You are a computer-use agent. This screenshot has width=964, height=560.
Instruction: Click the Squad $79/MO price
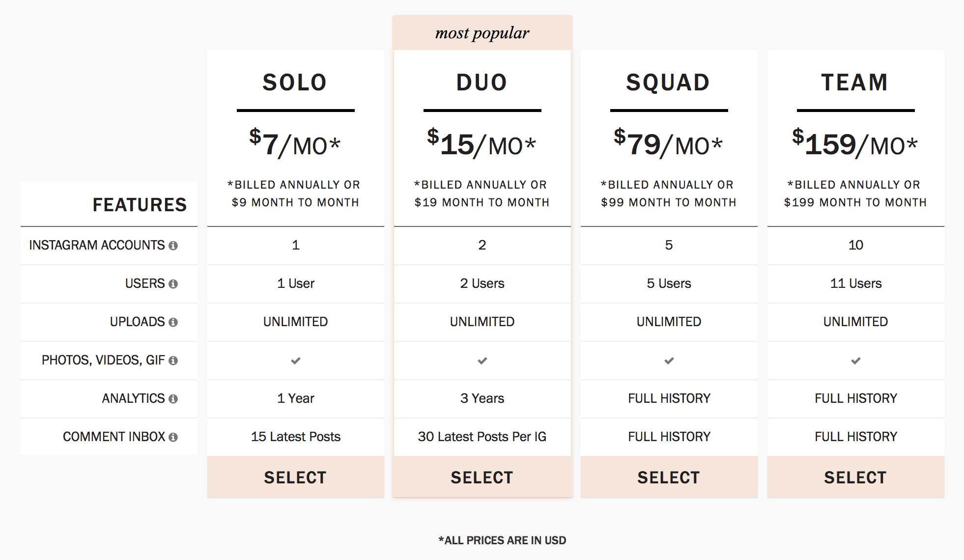point(668,143)
